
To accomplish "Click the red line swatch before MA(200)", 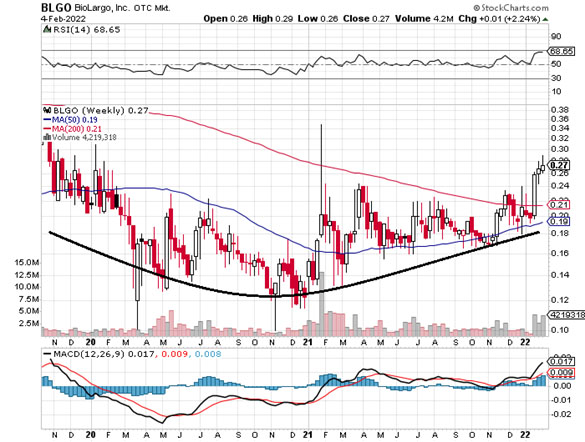I will (x=47, y=129).
